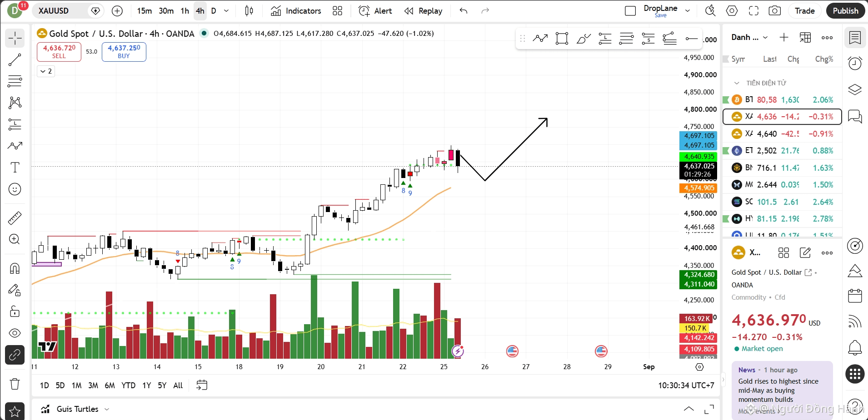Image resolution: width=868 pixels, height=420 pixels.
Task: Select the daily D timeframe
Action: click(214, 11)
